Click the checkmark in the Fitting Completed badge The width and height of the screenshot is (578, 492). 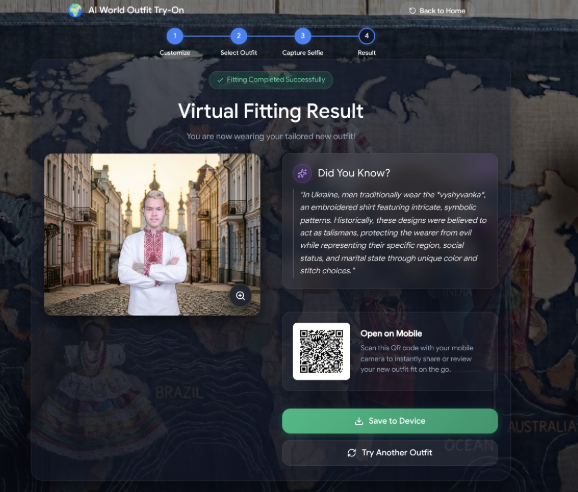220,80
